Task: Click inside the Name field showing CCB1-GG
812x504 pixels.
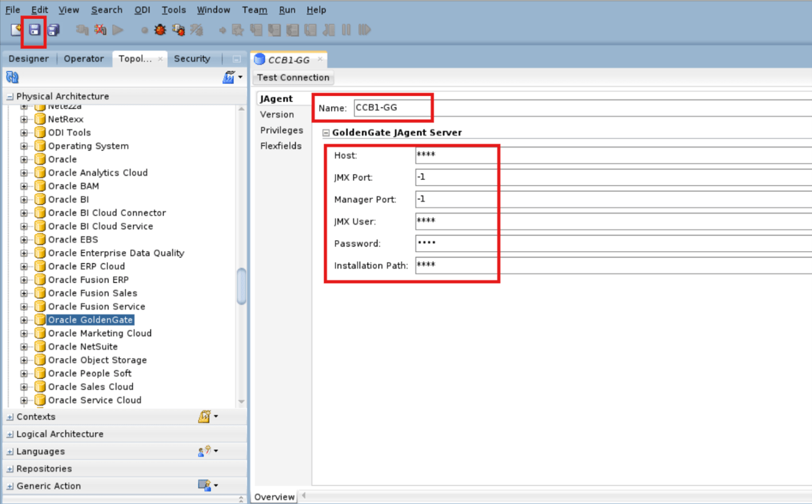Action: (x=392, y=108)
